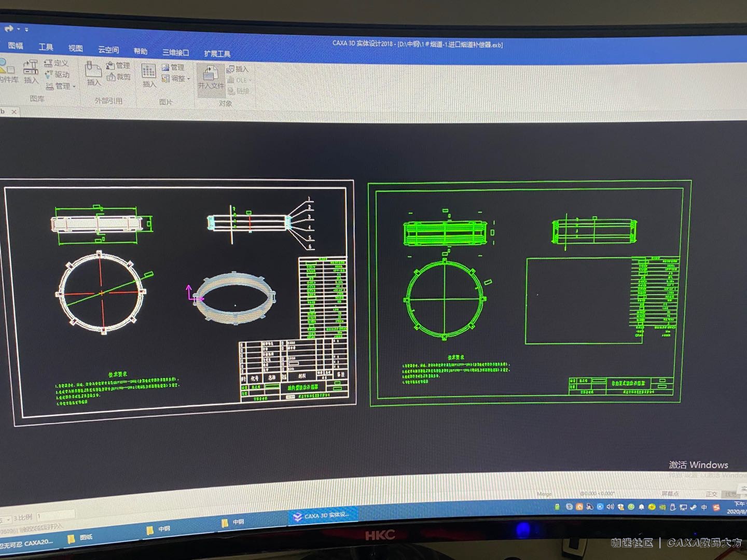The width and height of the screenshot is (747, 560).
Task: Expand the 调整 picture adjust dropdown
Action: (176, 79)
